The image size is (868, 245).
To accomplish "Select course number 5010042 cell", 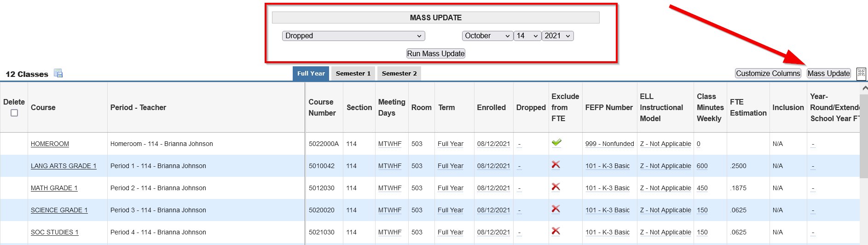I will pyautogui.click(x=322, y=166).
